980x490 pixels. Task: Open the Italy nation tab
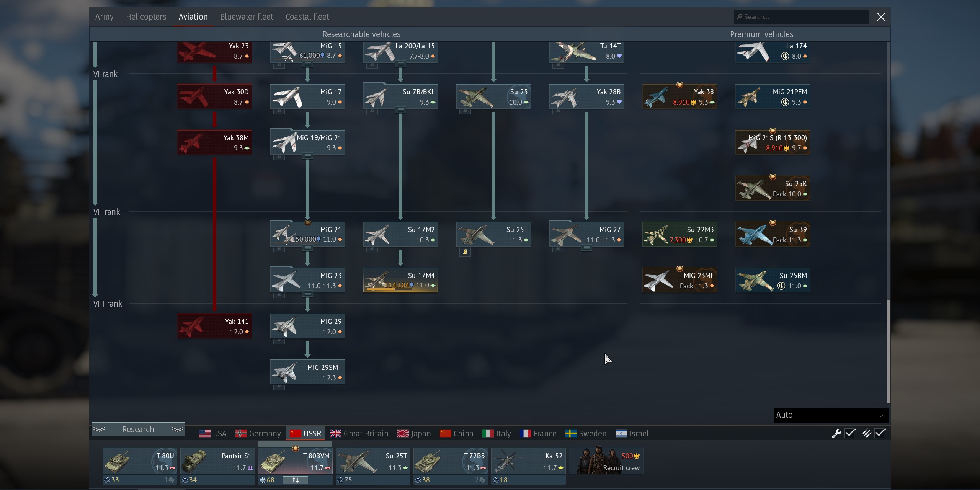[x=497, y=434]
